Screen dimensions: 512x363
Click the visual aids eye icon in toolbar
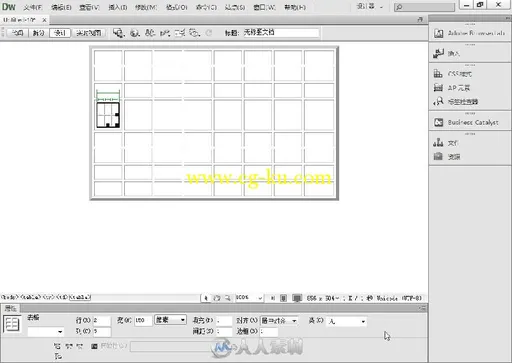coord(194,33)
